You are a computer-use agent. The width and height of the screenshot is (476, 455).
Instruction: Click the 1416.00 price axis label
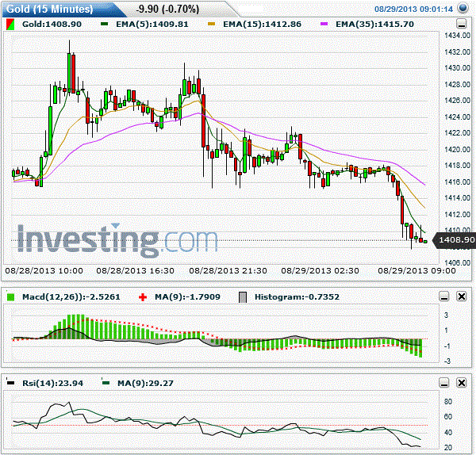tap(458, 182)
